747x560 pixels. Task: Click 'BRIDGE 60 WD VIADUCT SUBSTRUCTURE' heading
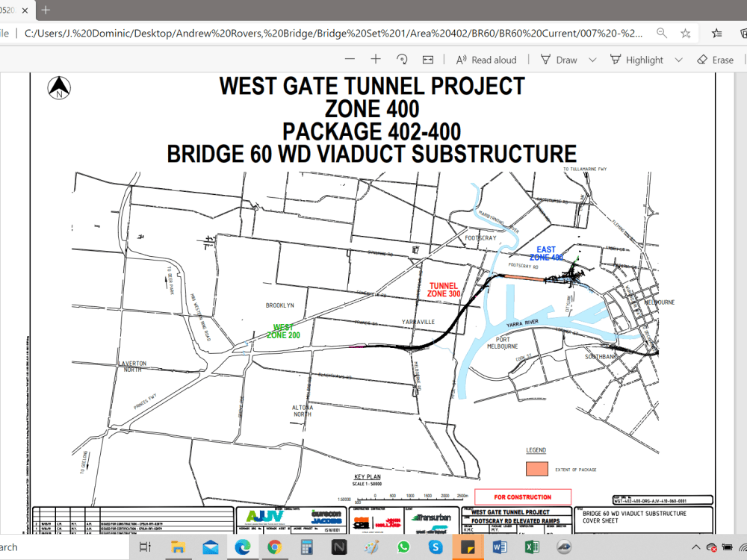pos(371,154)
